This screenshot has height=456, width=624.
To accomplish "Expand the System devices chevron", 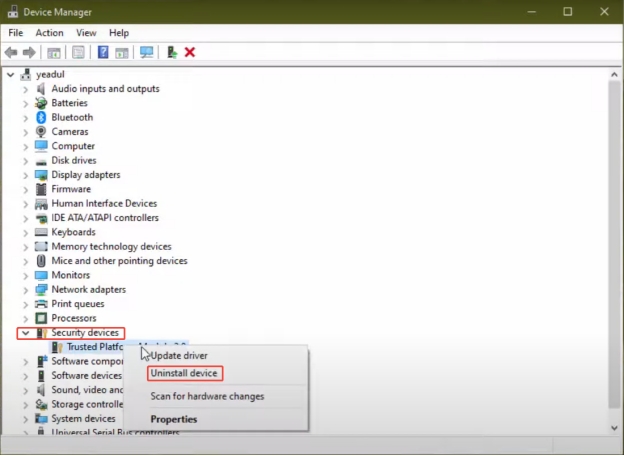I will pos(25,419).
